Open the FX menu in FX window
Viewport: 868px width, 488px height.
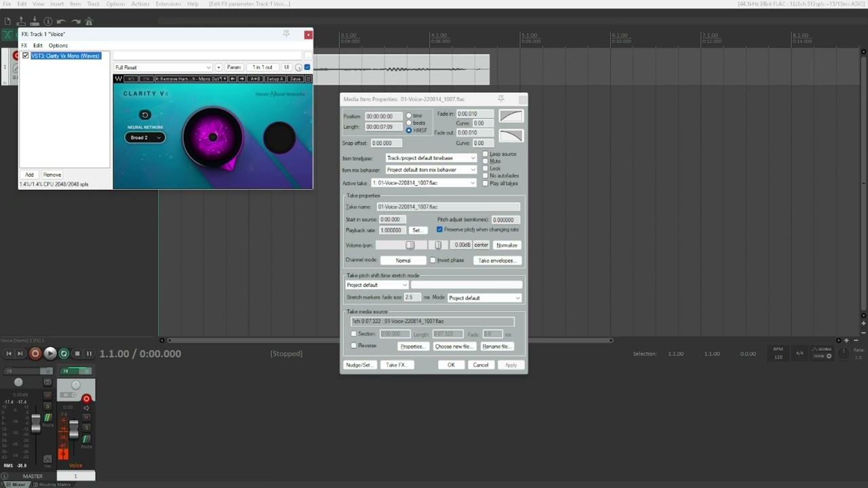coord(24,45)
